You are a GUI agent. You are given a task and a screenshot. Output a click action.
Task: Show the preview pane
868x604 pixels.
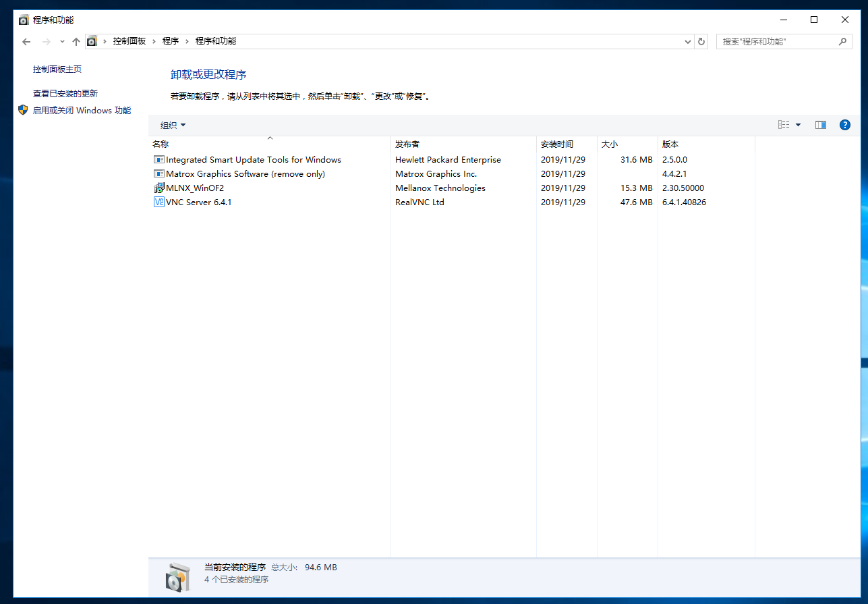coord(821,125)
